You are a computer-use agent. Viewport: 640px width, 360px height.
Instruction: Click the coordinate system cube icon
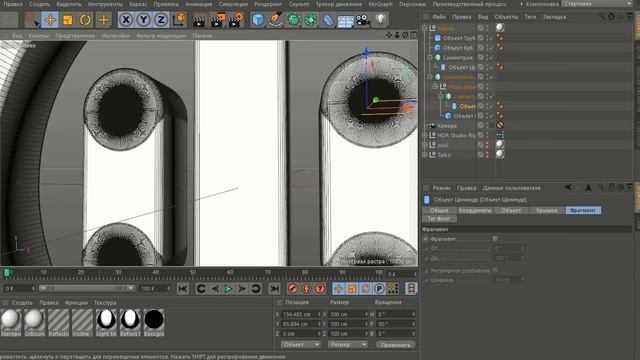coord(179,20)
